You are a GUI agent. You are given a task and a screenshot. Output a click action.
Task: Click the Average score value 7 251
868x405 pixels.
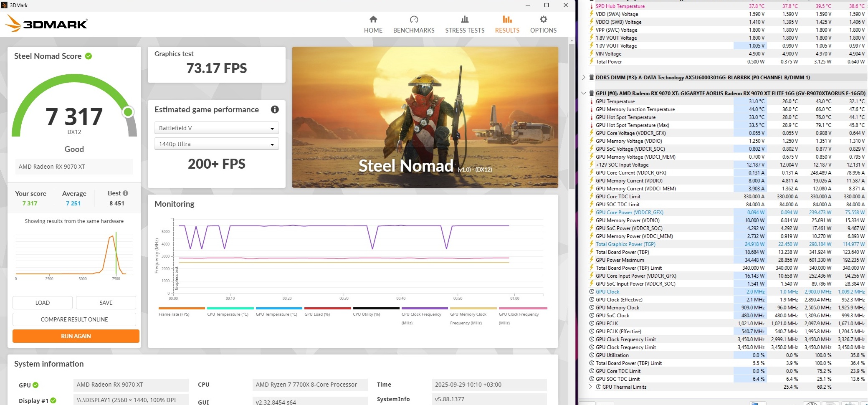tap(73, 203)
